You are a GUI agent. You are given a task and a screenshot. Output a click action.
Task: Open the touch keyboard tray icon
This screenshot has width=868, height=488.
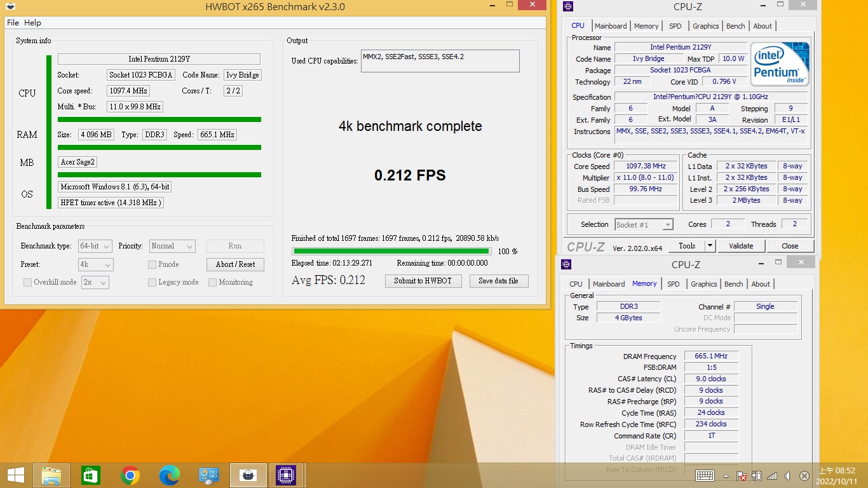[705, 475]
